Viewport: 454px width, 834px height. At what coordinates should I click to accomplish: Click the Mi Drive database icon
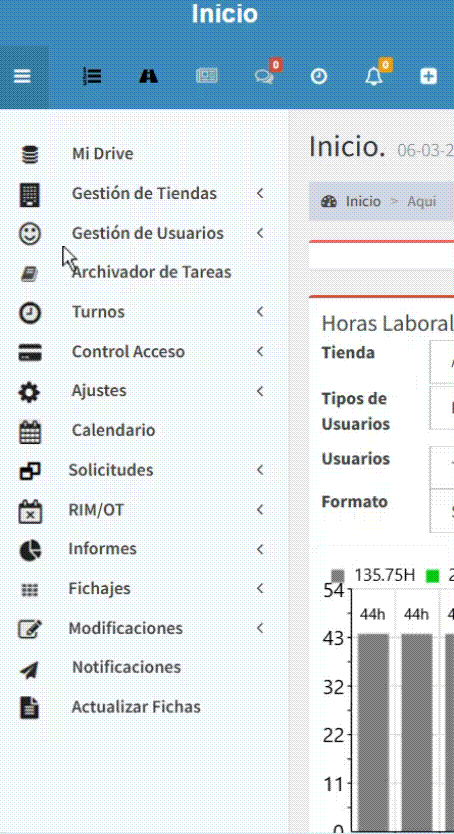[30, 154]
